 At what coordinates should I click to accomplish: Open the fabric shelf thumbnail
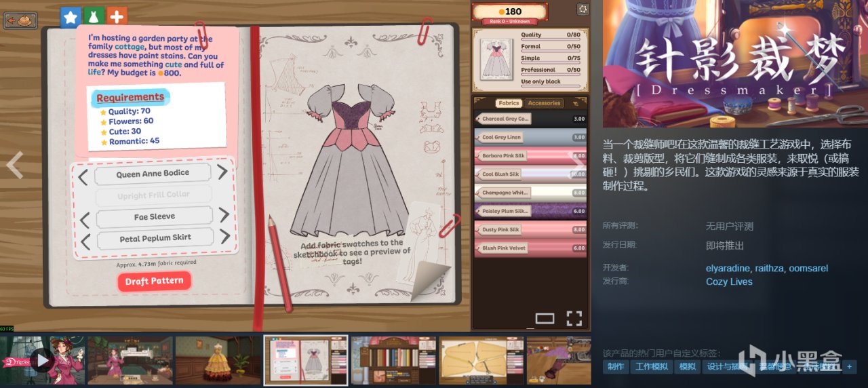tap(393, 360)
